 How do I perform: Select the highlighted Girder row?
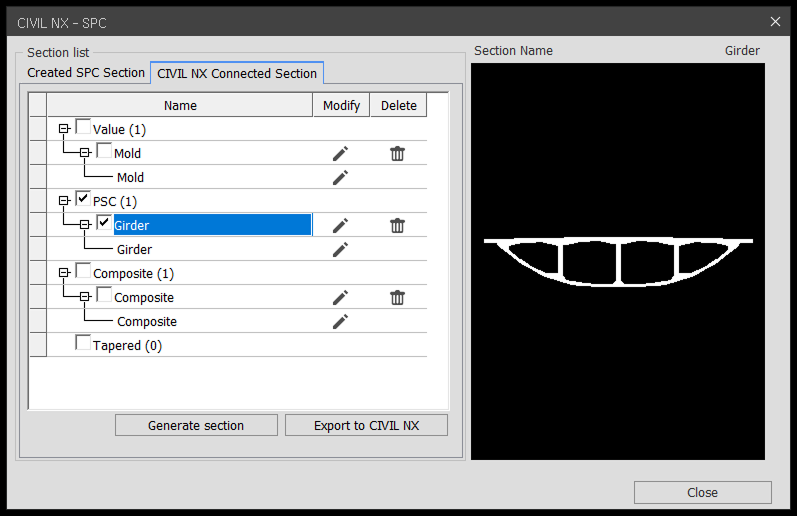pyautogui.click(x=212, y=225)
